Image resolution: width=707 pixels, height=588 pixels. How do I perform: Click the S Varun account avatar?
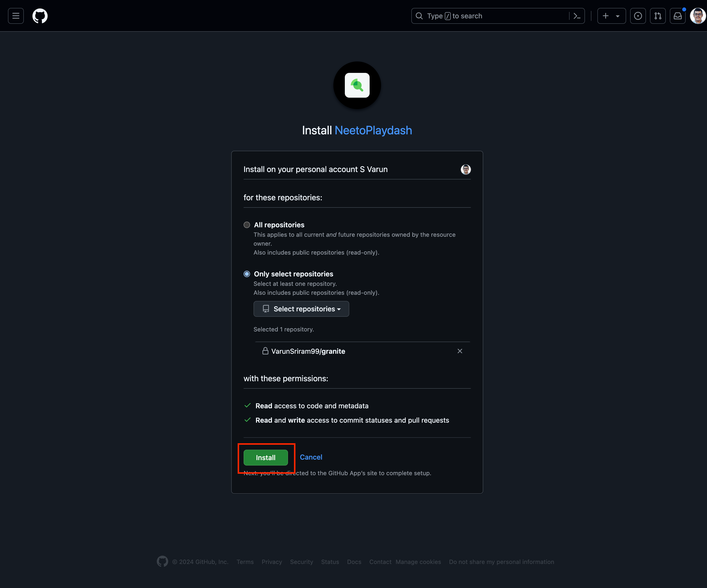466,169
